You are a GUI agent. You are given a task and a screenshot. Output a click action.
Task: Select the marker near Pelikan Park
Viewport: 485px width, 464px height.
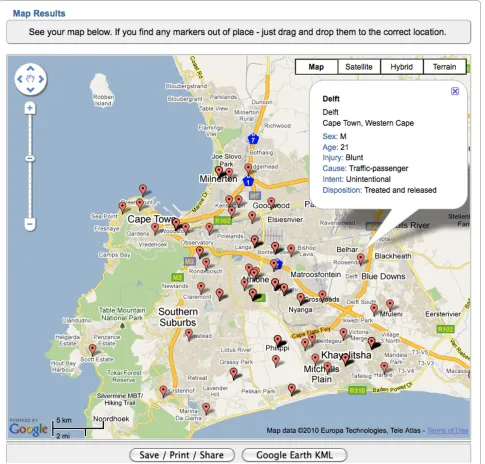pyautogui.click(x=292, y=389)
